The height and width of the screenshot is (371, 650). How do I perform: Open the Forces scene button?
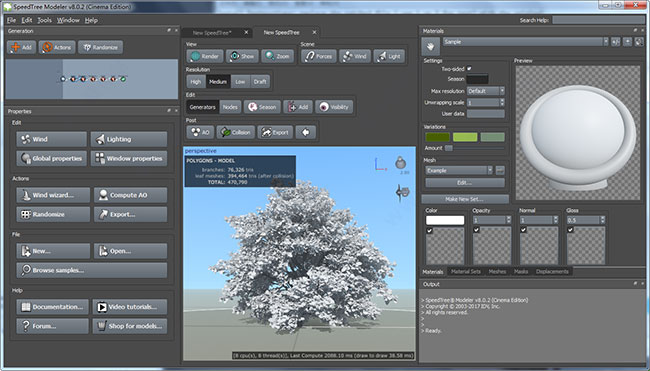pos(318,56)
